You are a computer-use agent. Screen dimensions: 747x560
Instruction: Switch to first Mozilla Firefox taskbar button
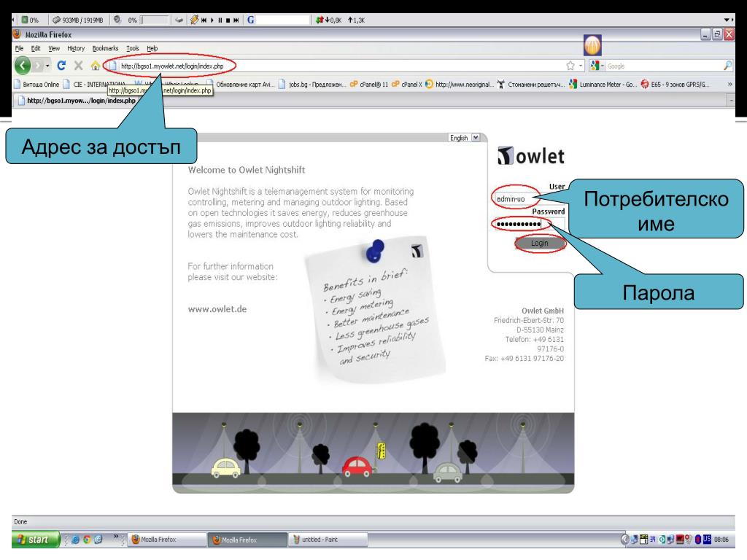coord(166,540)
